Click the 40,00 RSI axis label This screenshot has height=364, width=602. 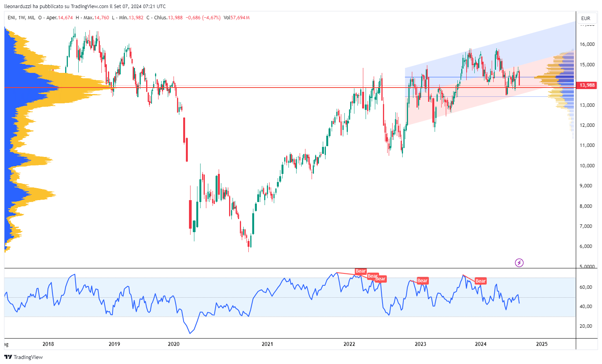(586, 307)
